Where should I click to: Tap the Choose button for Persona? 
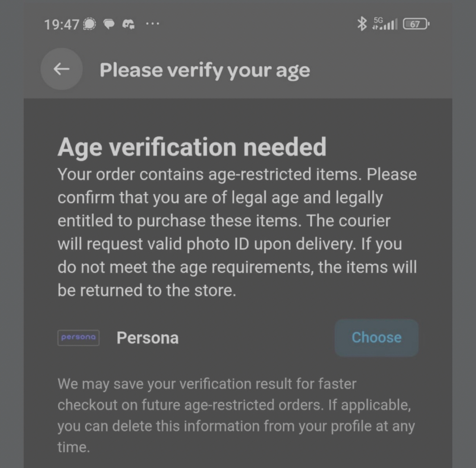(376, 338)
